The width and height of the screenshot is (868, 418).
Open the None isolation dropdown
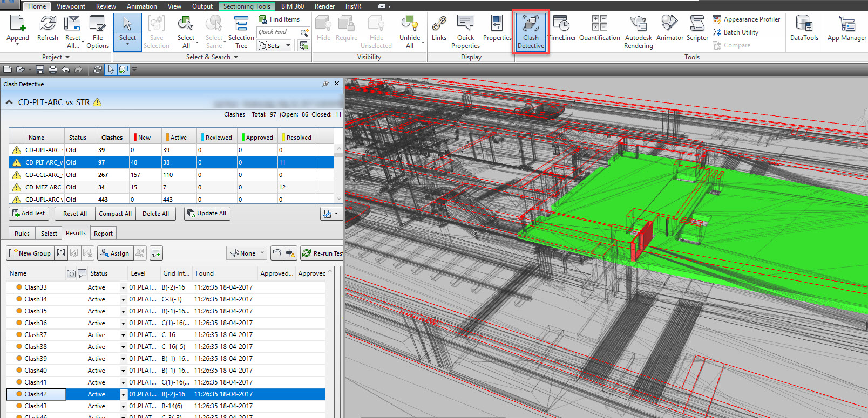coord(247,253)
